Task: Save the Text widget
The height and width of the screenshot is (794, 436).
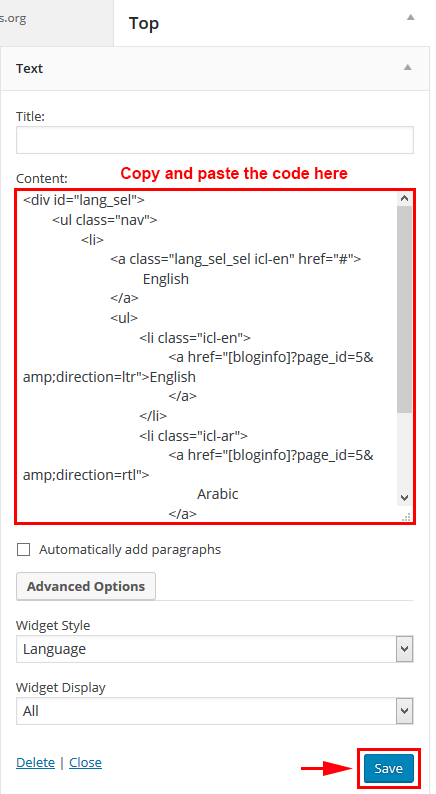Action: pos(388,768)
